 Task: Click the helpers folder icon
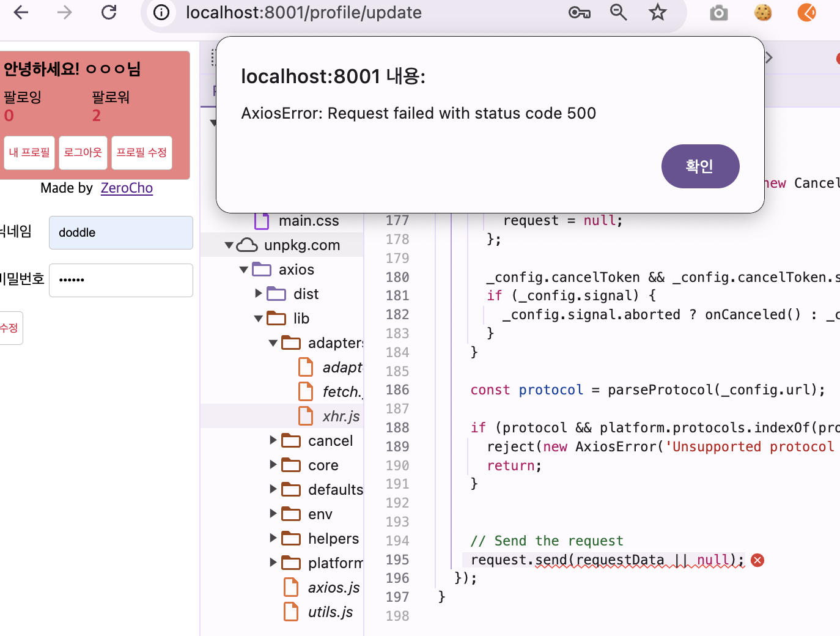click(291, 539)
